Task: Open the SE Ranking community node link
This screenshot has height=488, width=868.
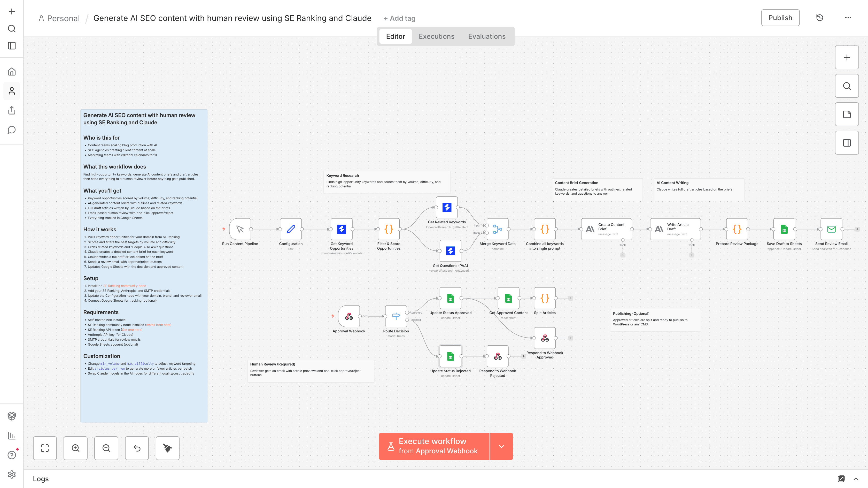Action: click(x=124, y=286)
